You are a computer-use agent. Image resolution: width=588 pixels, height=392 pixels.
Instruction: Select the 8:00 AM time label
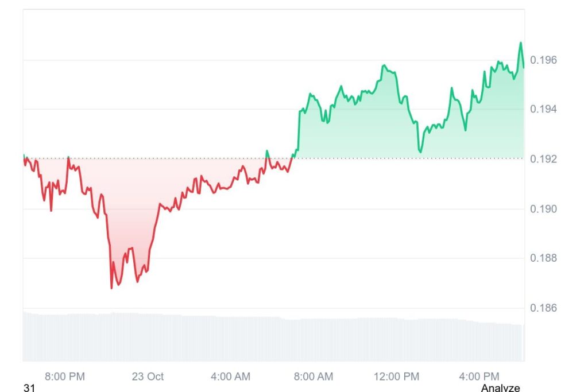[x=313, y=377]
